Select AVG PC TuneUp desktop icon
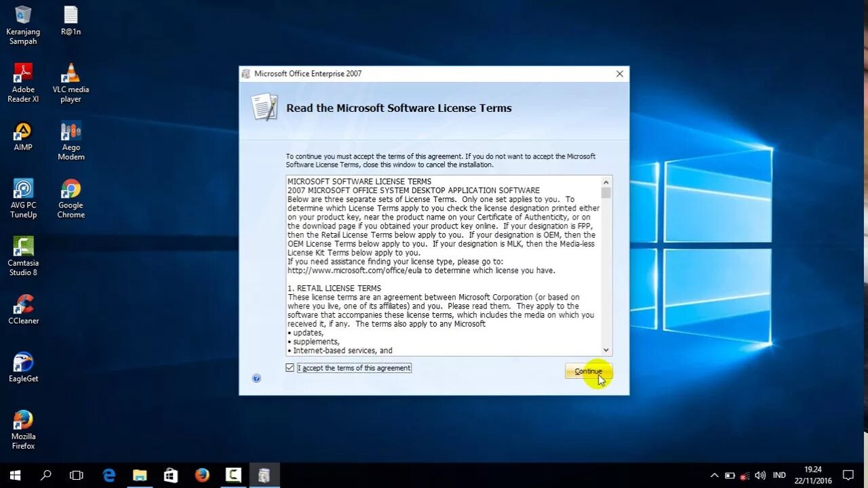Image resolution: width=868 pixels, height=488 pixels. 23,199
